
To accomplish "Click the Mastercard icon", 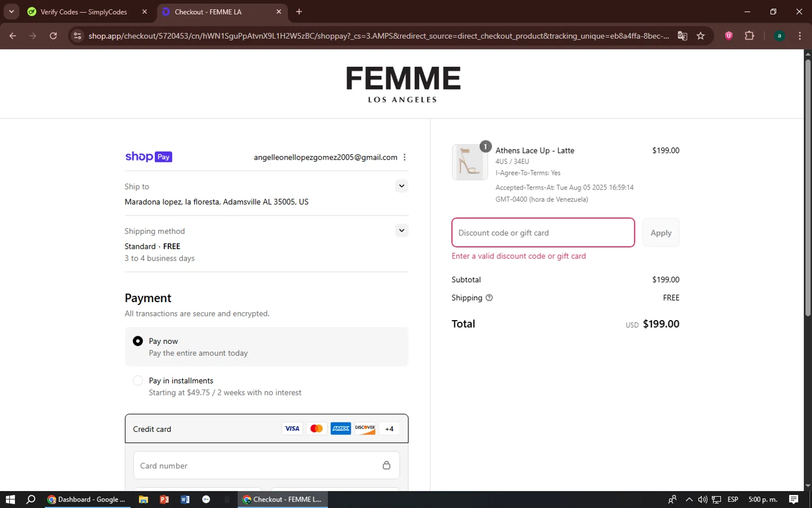I will [x=317, y=428].
